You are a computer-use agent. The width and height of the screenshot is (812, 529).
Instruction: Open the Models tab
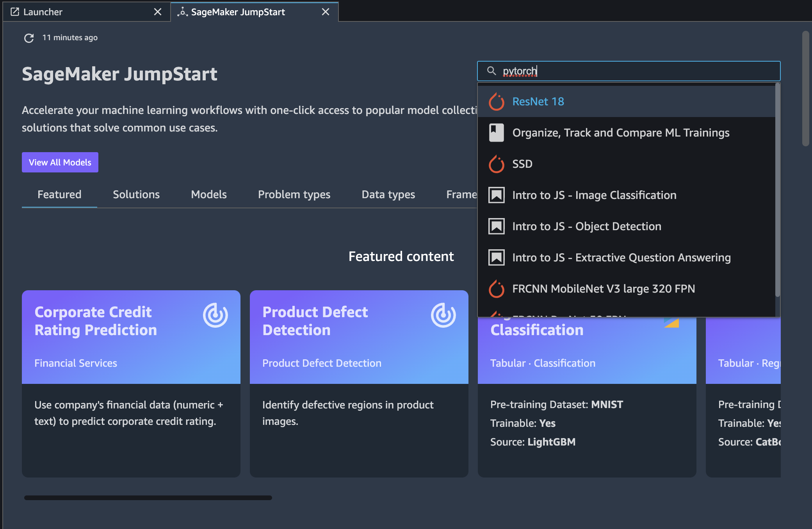(x=208, y=194)
